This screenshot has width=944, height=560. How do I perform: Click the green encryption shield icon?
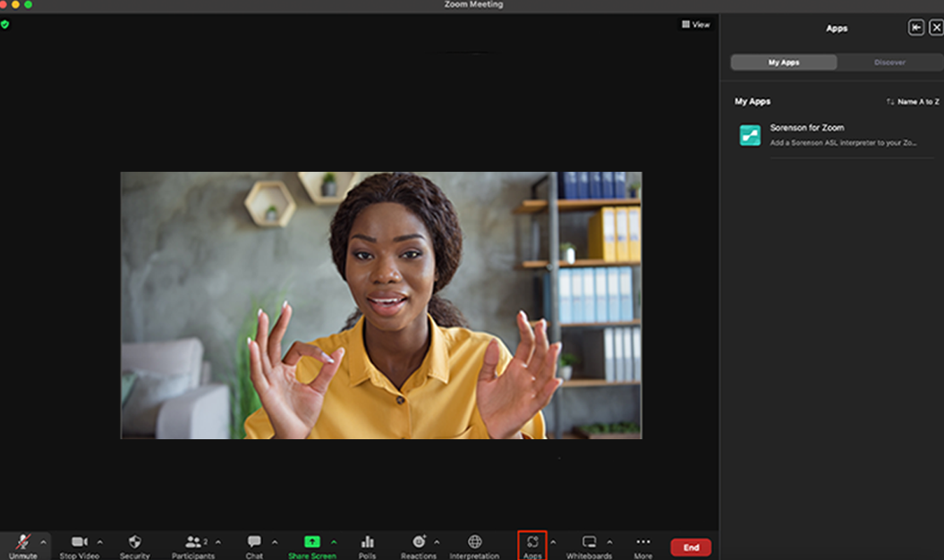click(4, 25)
